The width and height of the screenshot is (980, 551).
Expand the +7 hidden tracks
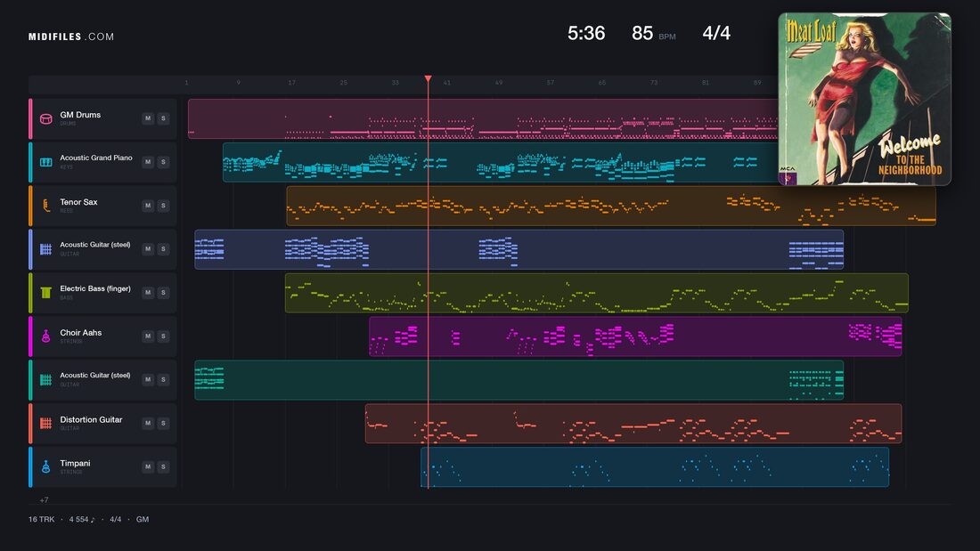pyautogui.click(x=44, y=499)
